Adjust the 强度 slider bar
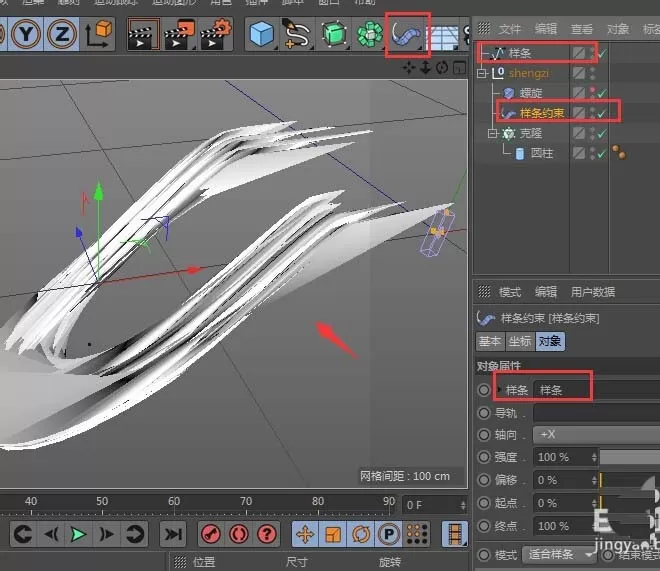Image resolution: width=660 pixels, height=571 pixels. tap(630, 457)
